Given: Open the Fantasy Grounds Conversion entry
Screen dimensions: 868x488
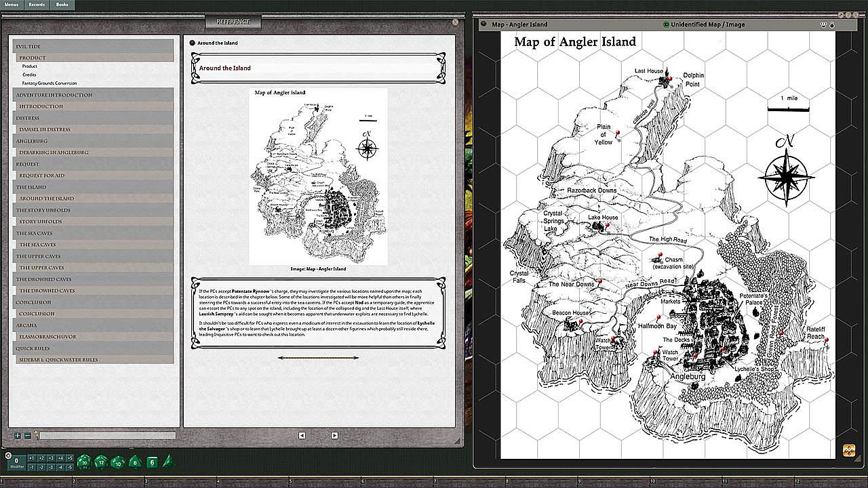Looking at the screenshot, I should click(49, 83).
